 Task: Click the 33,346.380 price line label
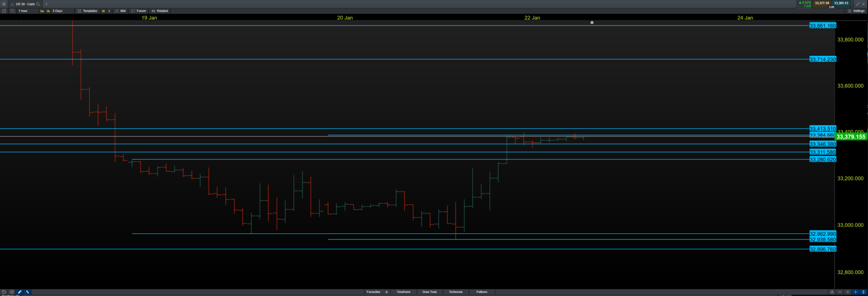tap(823, 144)
